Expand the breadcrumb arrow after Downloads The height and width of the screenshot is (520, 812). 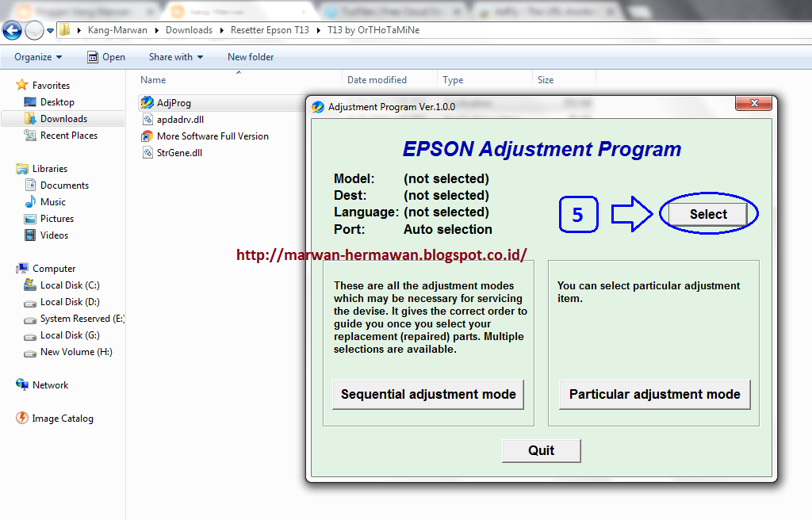222,31
